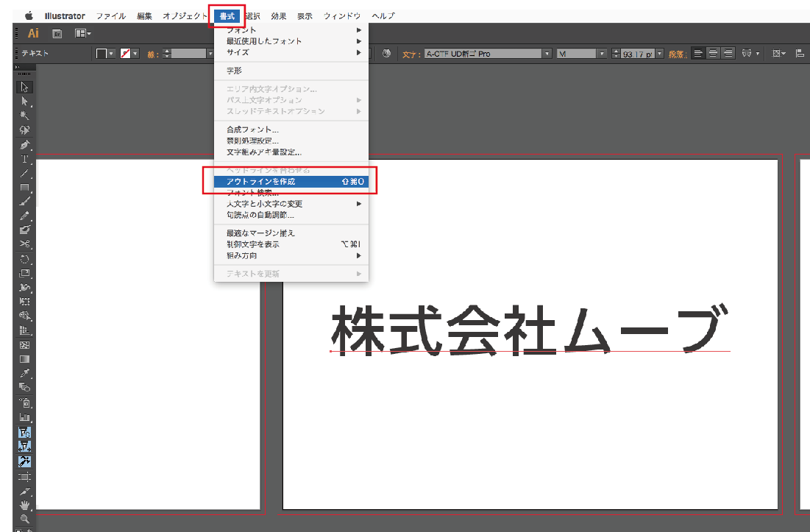Screen dimensions: 810x532
Task: Open the 表示 menu
Action: [305, 16]
